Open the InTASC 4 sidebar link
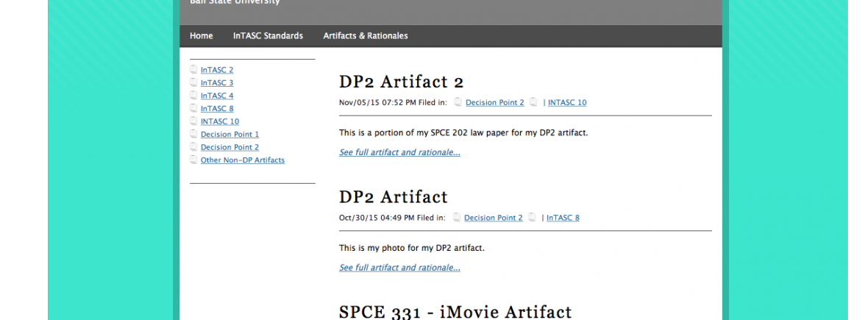This screenshot has width=868, height=320. 217,96
